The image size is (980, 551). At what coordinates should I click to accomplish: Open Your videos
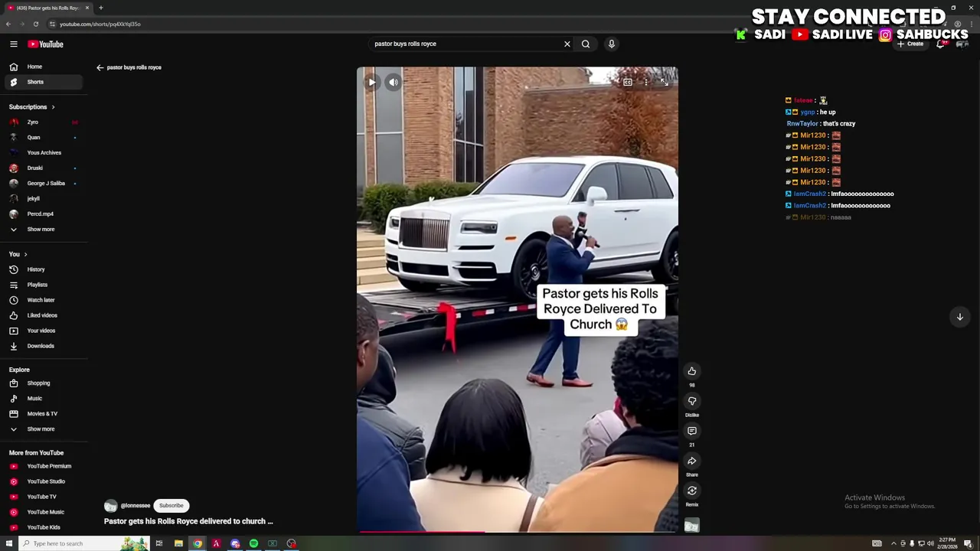pos(44,331)
